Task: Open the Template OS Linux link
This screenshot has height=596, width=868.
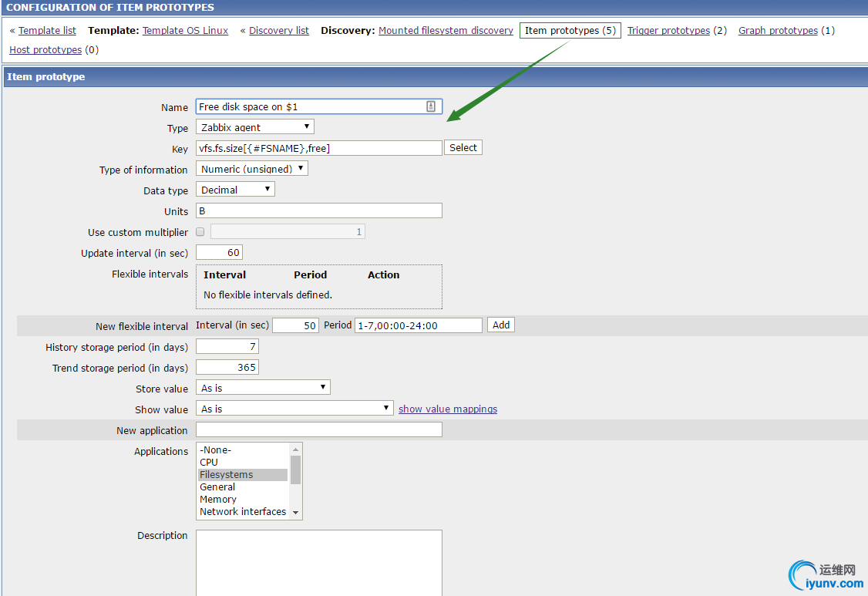Action: pos(186,31)
